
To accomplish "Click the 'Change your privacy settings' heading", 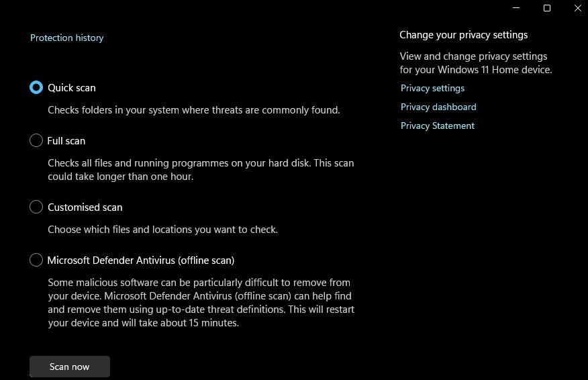I will 463,35.
